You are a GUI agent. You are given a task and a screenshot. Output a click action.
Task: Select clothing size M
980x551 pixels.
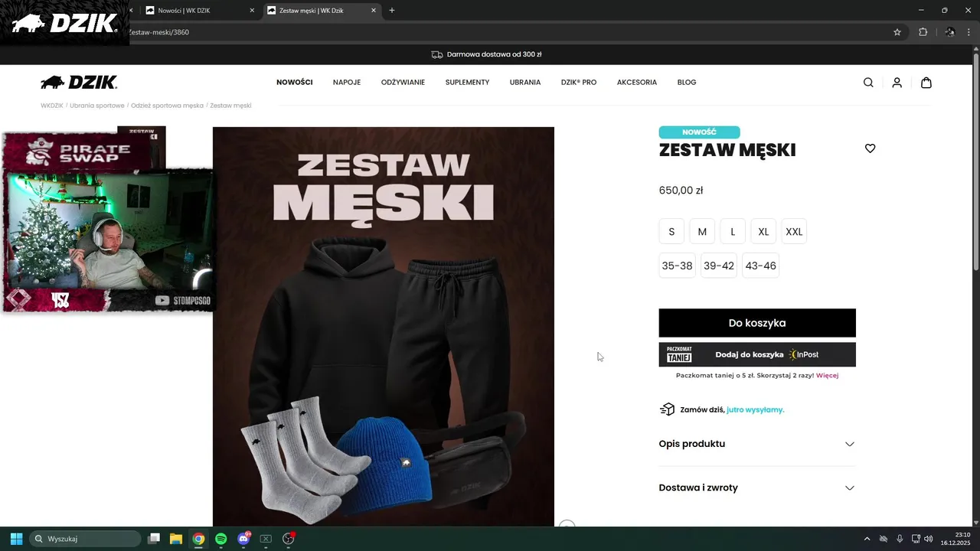click(x=702, y=231)
